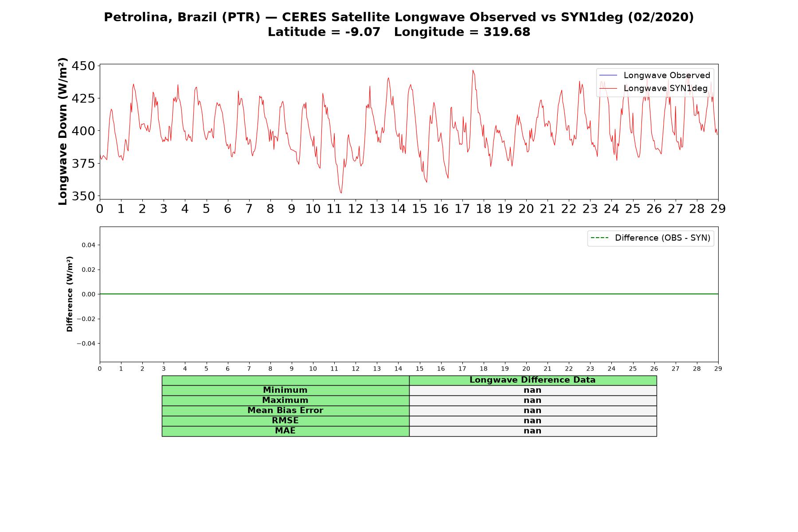Click the Mean Bias Error table cell
The image size is (798, 532).
(x=285, y=411)
